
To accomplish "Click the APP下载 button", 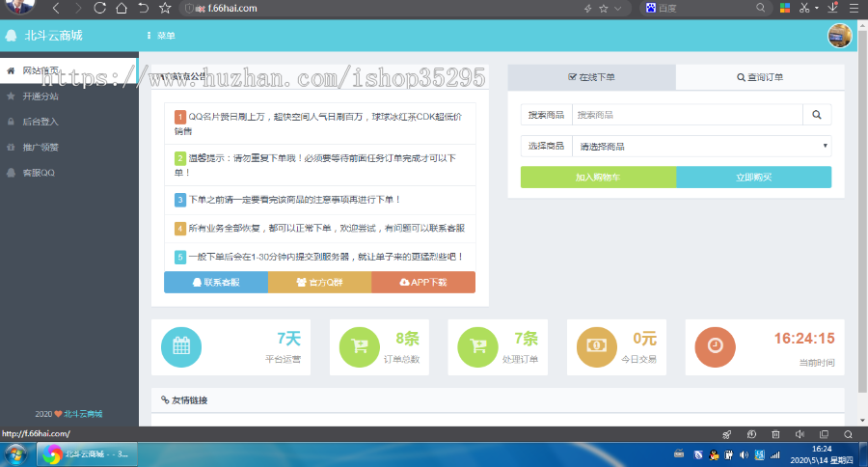I will pyautogui.click(x=423, y=282).
